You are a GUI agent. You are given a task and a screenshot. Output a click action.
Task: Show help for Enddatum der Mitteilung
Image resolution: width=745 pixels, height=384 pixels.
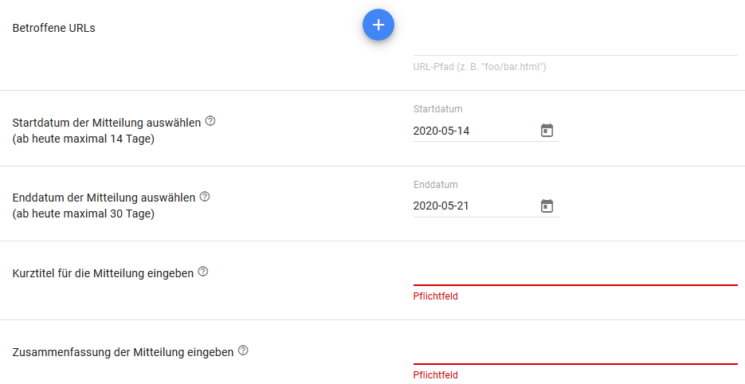pyautogui.click(x=205, y=196)
